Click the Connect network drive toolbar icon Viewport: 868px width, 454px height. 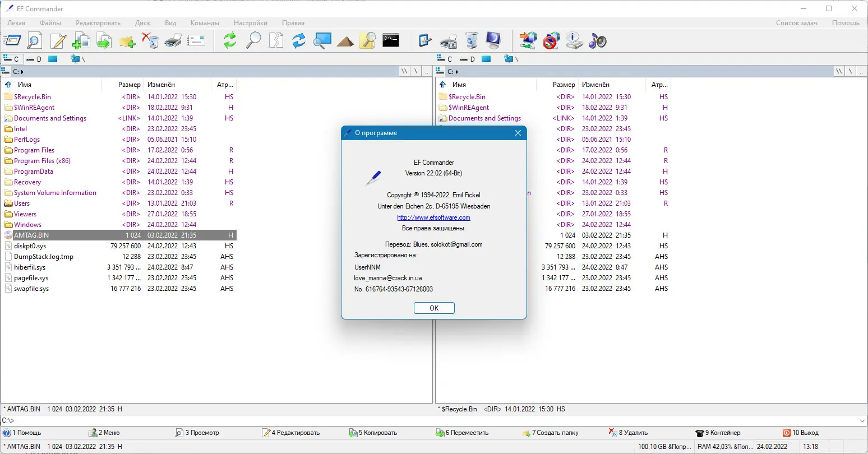(x=528, y=40)
